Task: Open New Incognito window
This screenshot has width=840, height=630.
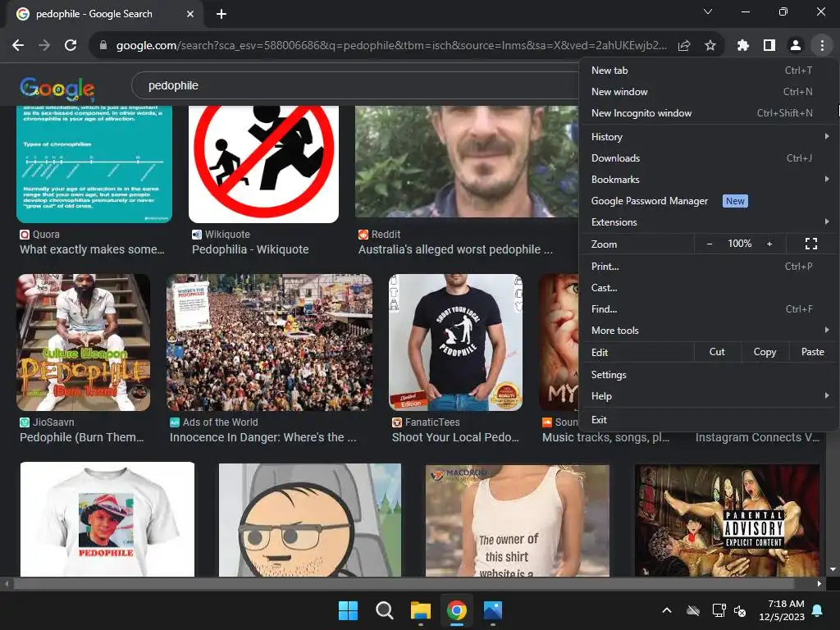Action: click(709, 113)
